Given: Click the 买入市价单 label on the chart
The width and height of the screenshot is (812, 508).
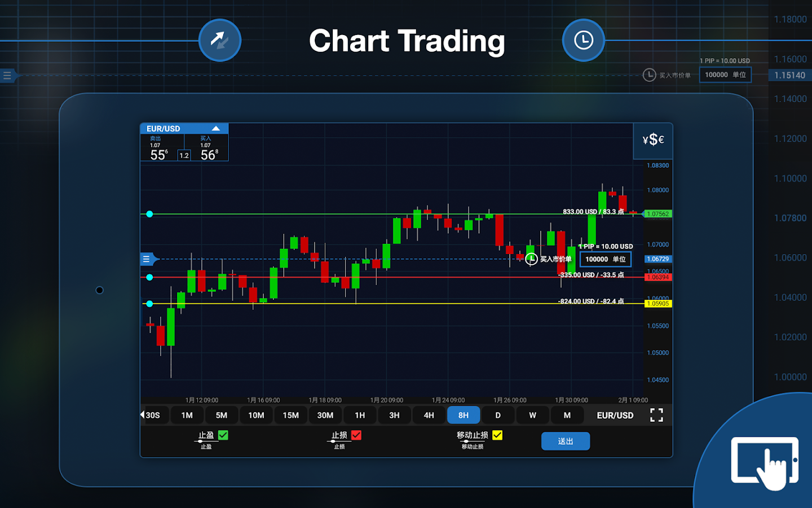Looking at the screenshot, I should (x=555, y=259).
